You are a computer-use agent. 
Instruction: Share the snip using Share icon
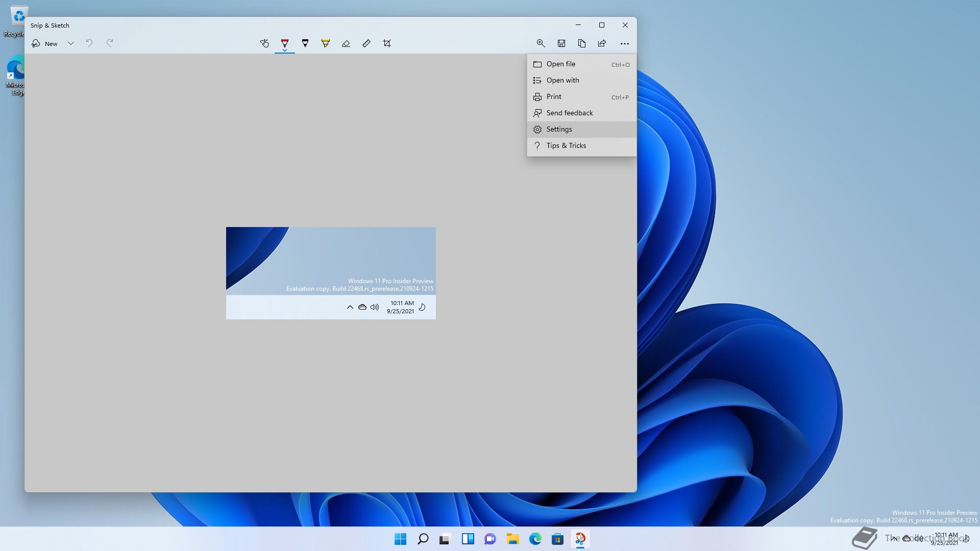(602, 43)
